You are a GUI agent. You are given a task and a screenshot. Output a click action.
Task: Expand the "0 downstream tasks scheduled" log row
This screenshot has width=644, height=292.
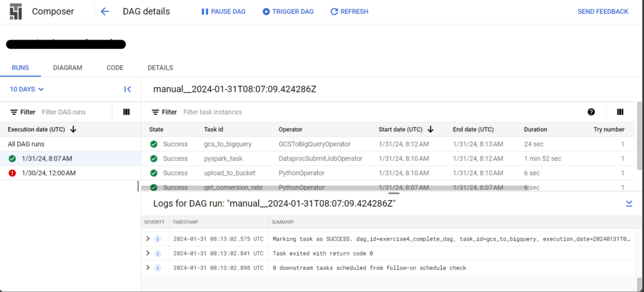pos(148,268)
